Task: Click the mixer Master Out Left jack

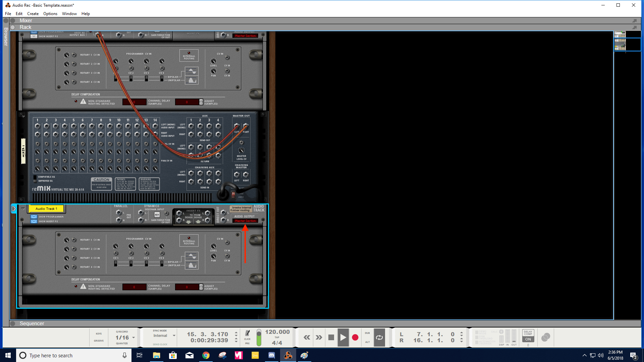Action: coord(237,126)
